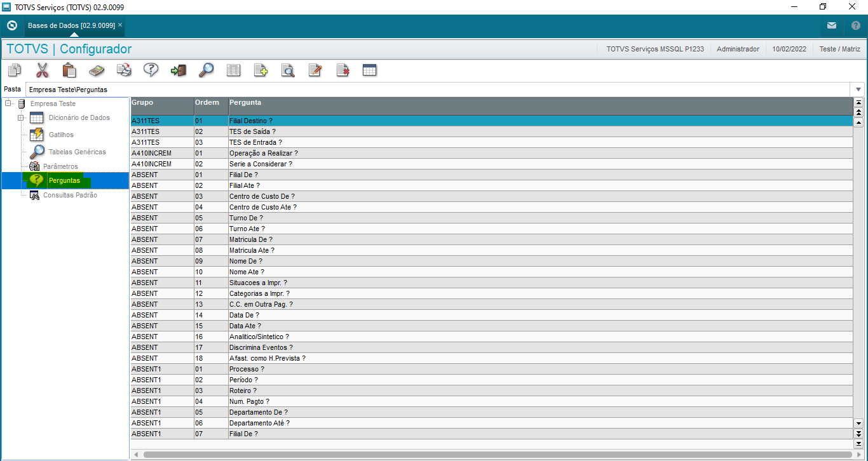Click the table grid icon in toolbar
868x461 pixels.
pos(370,70)
